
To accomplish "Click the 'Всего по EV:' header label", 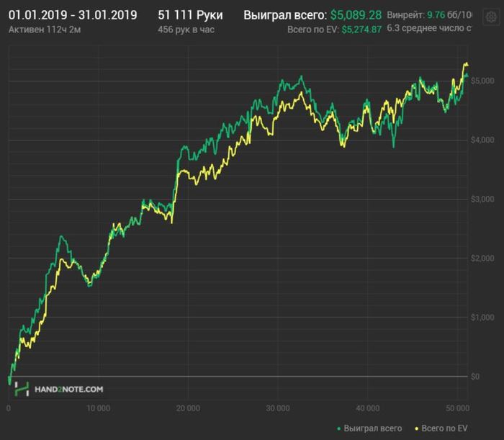I will tap(313, 30).
